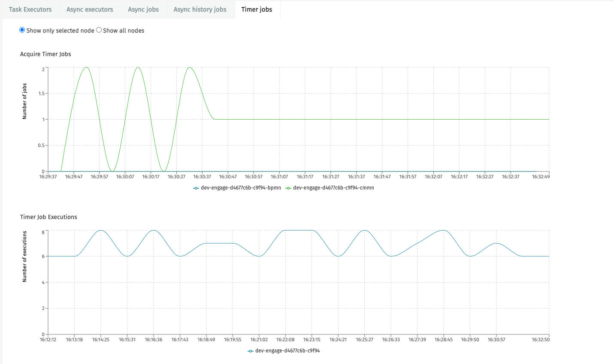Switch to the Task Executors tab

pyautogui.click(x=30, y=9)
